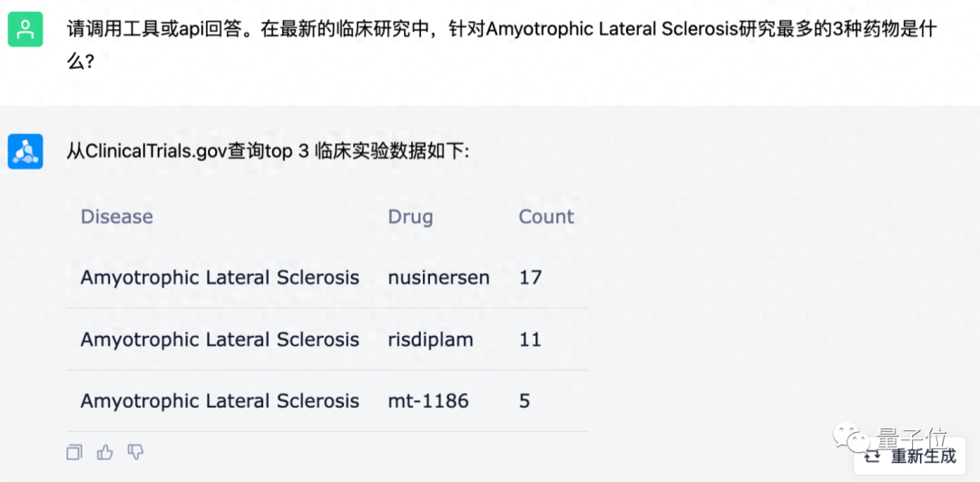Click the Drug column header

(x=410, y=217)
